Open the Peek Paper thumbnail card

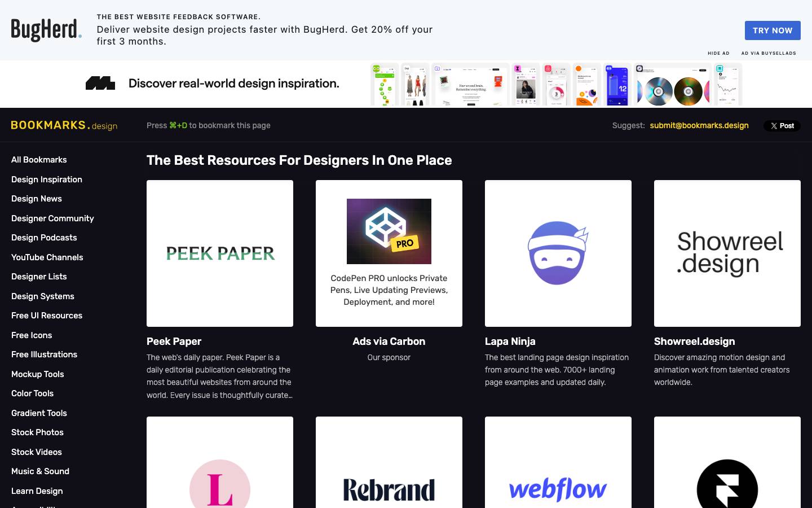(220, 253)
